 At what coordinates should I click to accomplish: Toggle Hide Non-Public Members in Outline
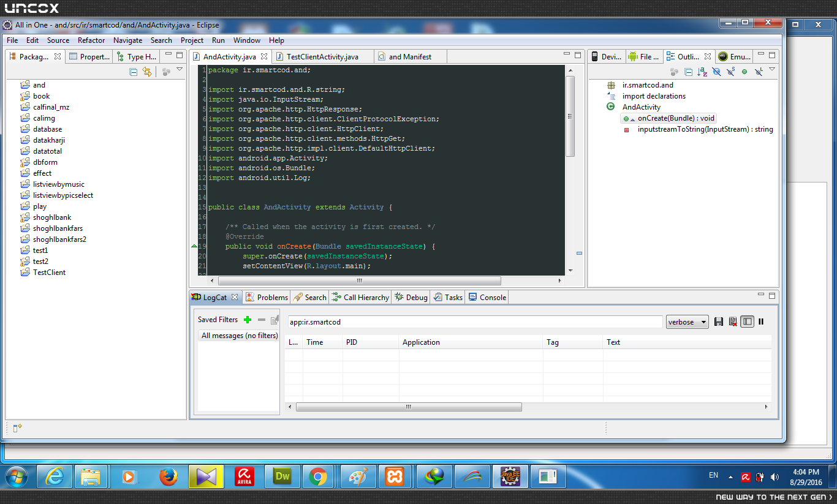click(744, 72)
